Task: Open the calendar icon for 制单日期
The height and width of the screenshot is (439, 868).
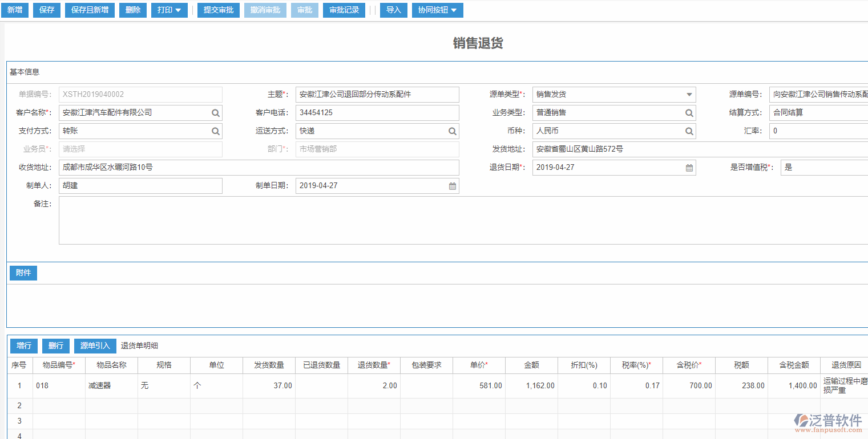Action: point(452,186)
